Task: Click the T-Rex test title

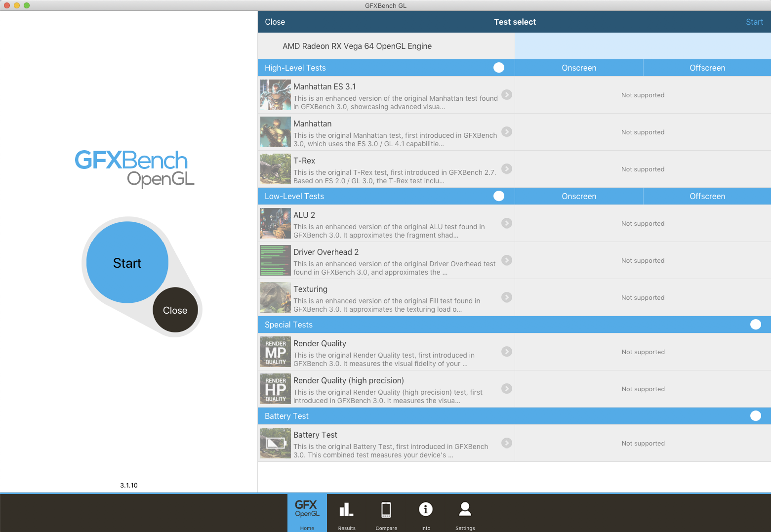Action: 304,161
